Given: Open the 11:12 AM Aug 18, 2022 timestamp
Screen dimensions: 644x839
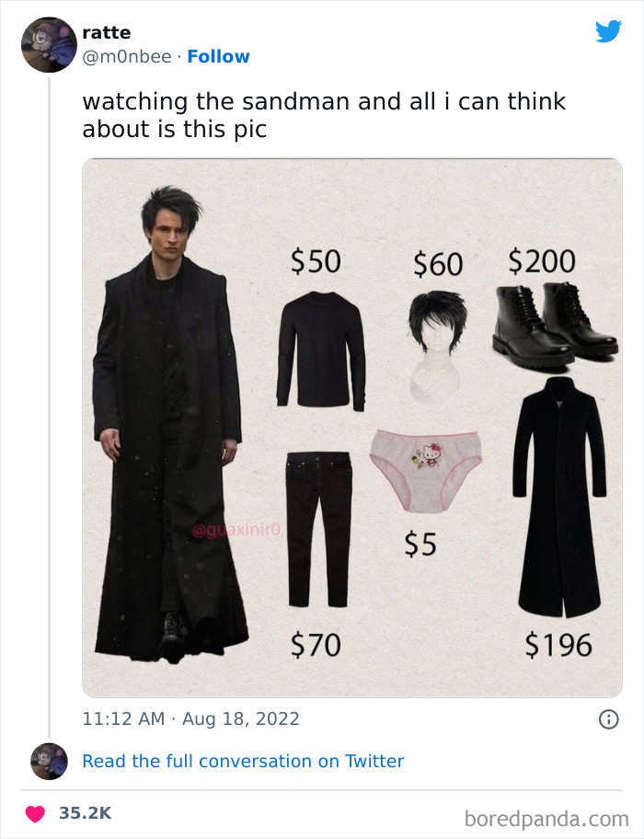Looking at the screenshot, I should point(191,718).
